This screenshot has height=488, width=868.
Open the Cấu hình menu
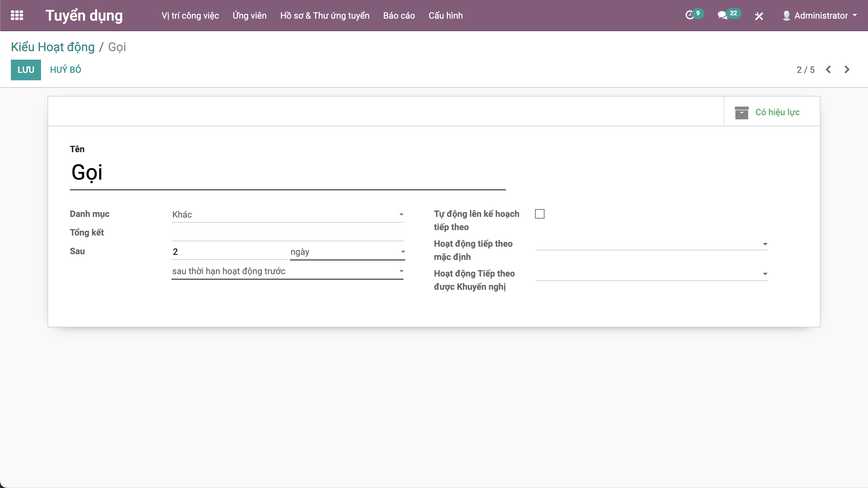[x=446, y=16]
